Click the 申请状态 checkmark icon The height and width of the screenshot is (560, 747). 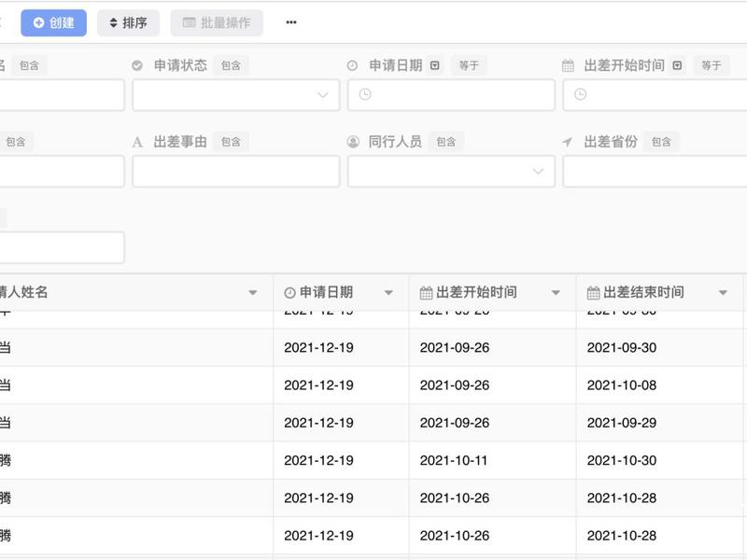(x=137, y=65)
